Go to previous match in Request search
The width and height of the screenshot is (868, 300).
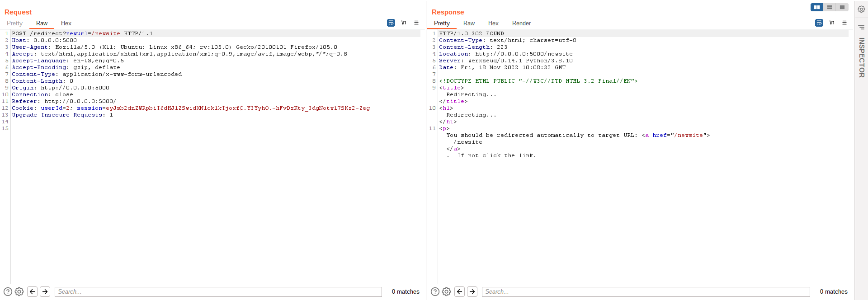[33, 291]
